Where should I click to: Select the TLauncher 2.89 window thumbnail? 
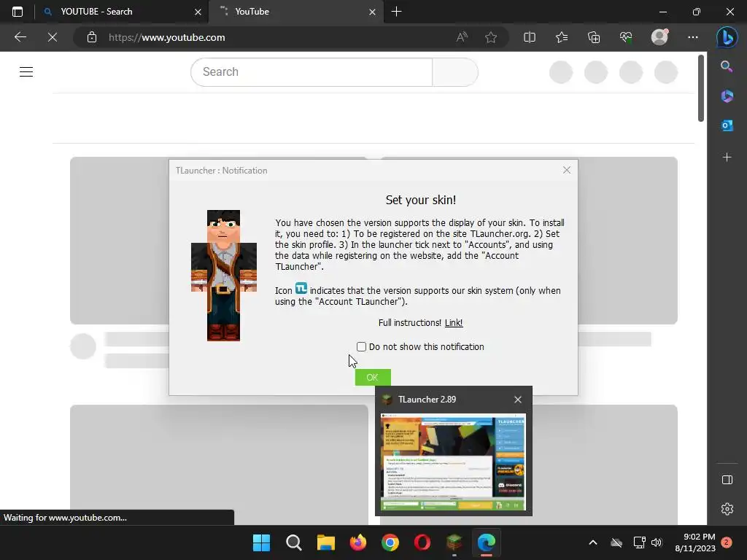click(453, 462)
